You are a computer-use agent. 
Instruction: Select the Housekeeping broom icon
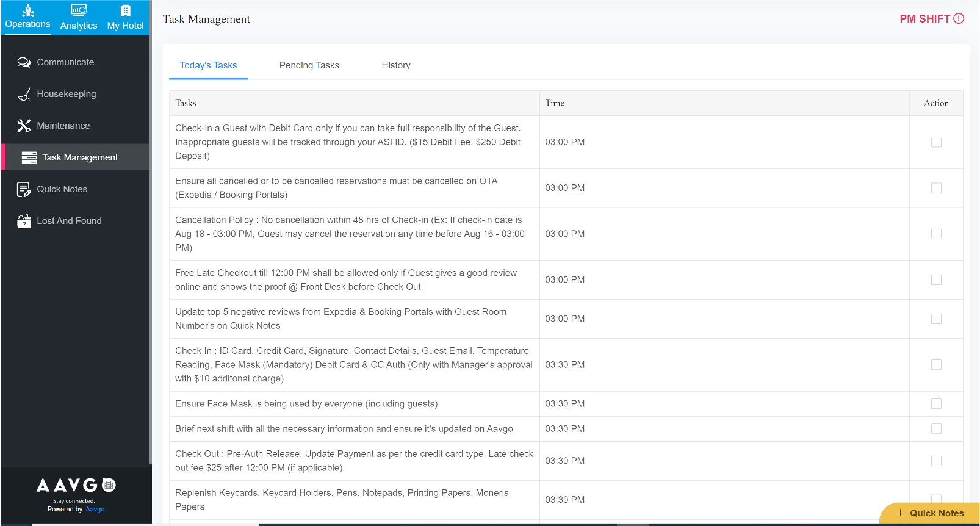24,94
